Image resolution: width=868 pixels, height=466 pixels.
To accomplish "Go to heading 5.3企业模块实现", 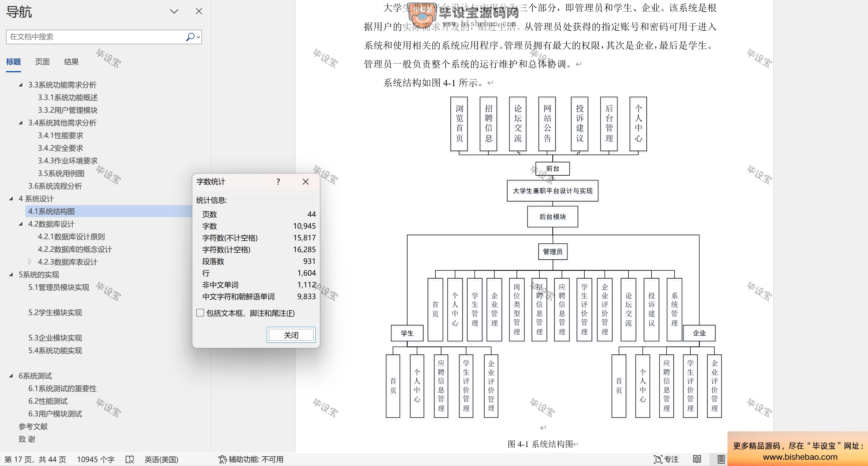I will 55,338.
